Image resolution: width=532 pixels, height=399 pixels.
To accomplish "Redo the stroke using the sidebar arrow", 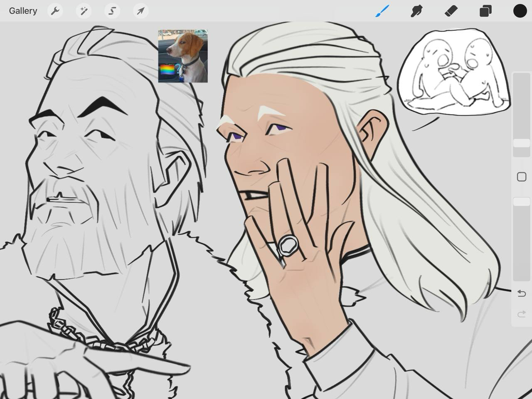I will (521, 314).
